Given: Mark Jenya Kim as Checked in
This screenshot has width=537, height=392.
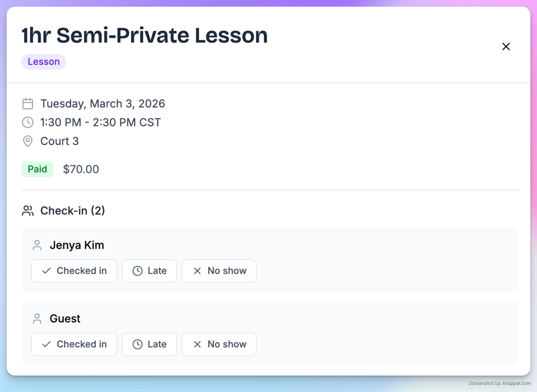Looking at the screenshot, I should [x=74, y=271].
